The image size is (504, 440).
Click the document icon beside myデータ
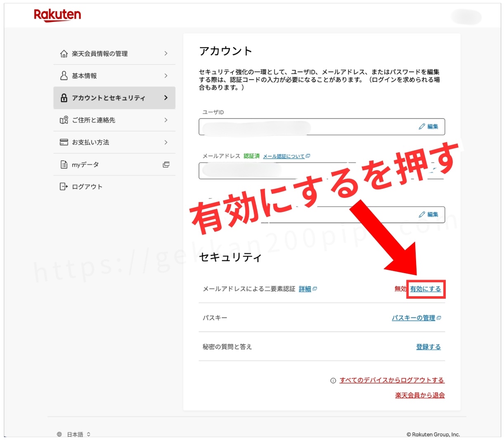pyautogui.click(x=64, y=164)
